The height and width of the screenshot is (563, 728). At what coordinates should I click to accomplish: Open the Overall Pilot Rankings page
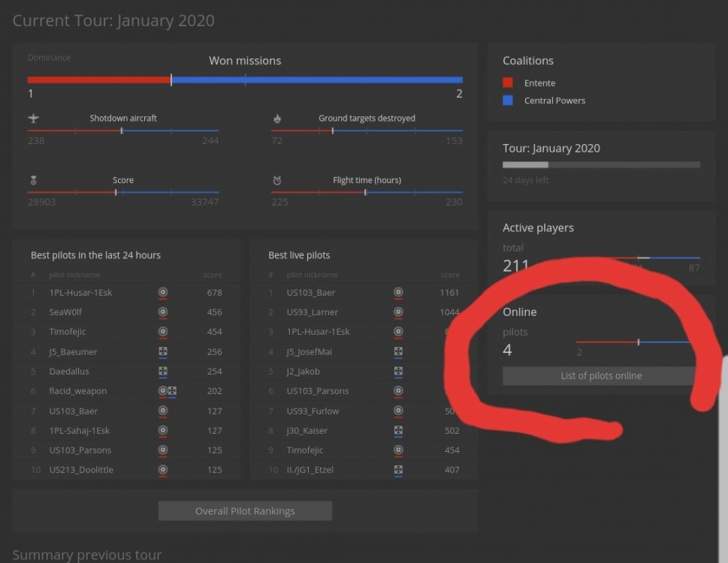(x=245, y=511)
